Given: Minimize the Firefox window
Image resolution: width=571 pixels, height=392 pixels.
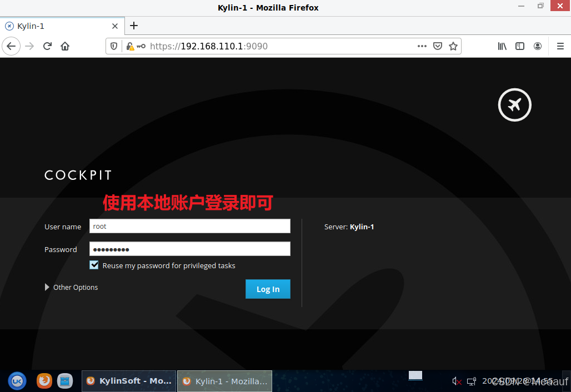Looking at the screenshot, I should click(x=522, y=6).
